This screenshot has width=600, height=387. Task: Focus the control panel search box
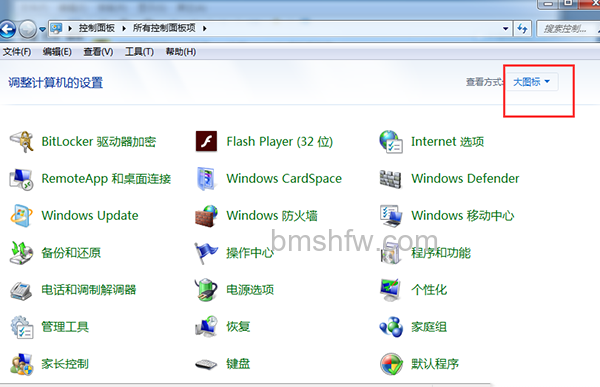[x=568, y=29]
